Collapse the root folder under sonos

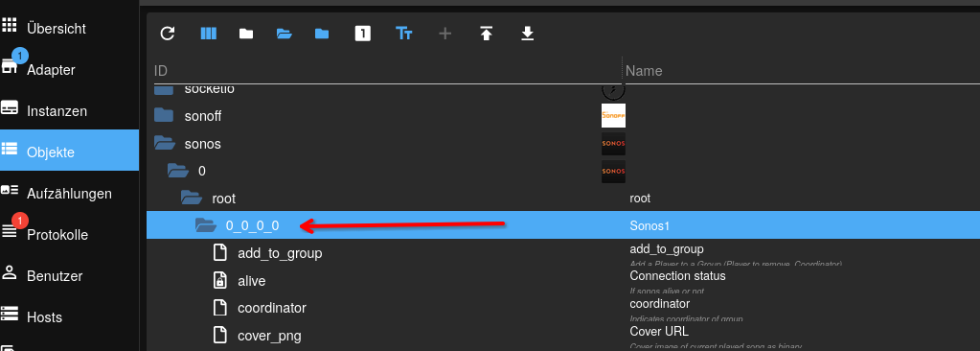tap(192, 199)
